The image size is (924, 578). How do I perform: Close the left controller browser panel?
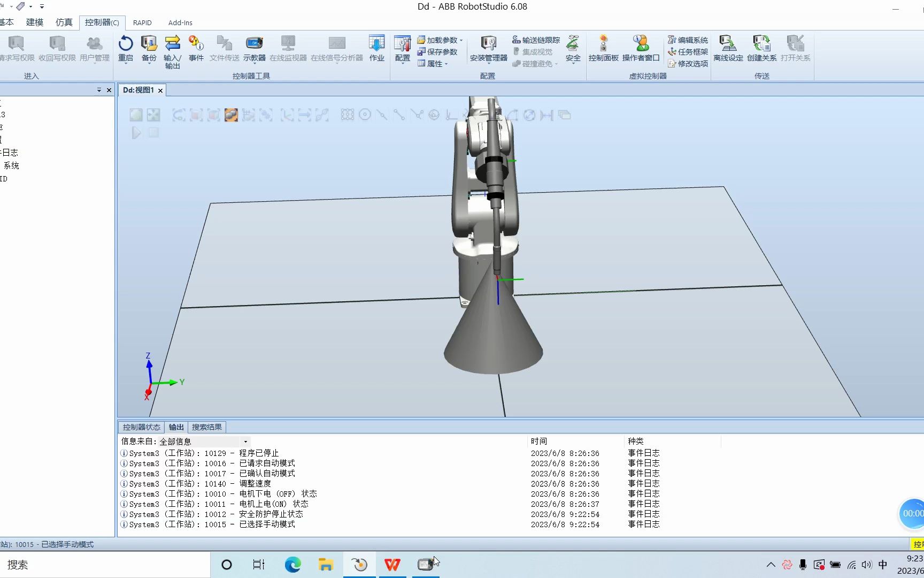click(x=109, y=90)
